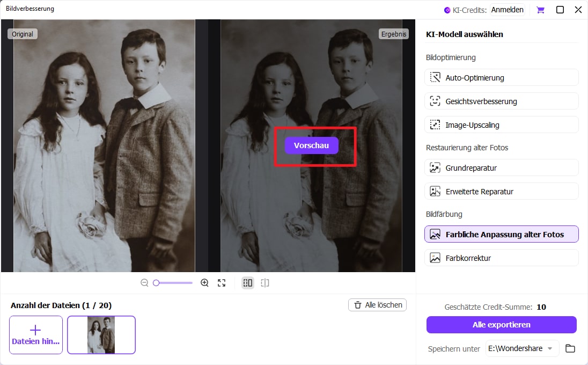Choose the Gesichtsverbesserung option

501,101
